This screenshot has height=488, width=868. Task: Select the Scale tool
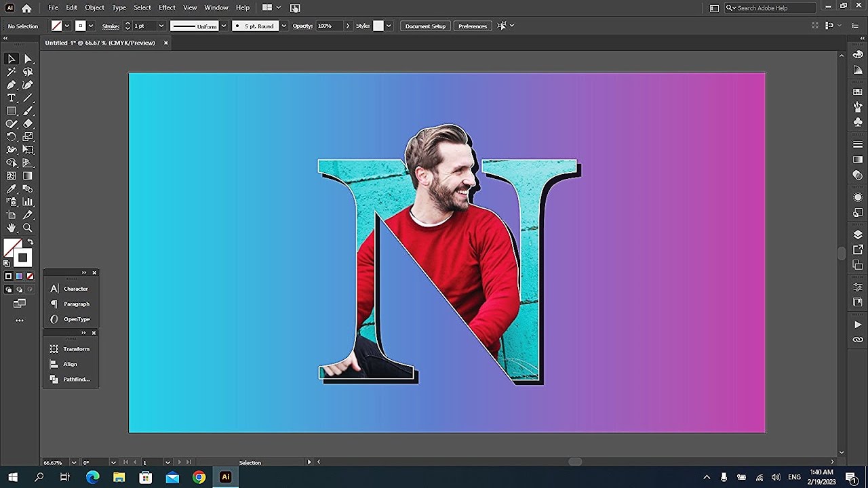(x=28, y=137)
